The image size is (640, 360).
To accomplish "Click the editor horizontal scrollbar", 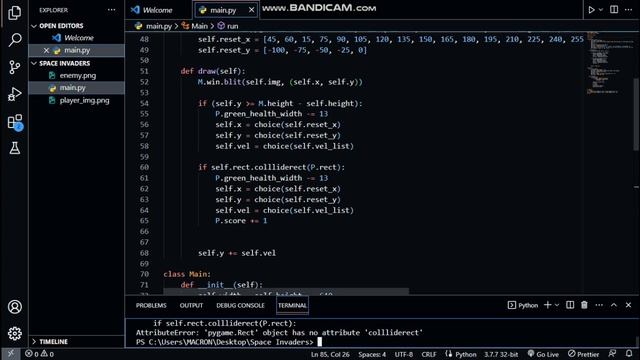I will 286,291.
